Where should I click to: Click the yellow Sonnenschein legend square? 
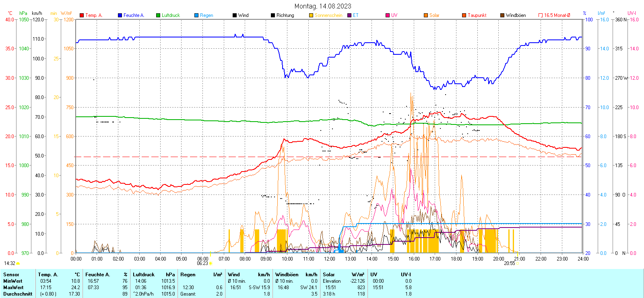tap(311, 15)
